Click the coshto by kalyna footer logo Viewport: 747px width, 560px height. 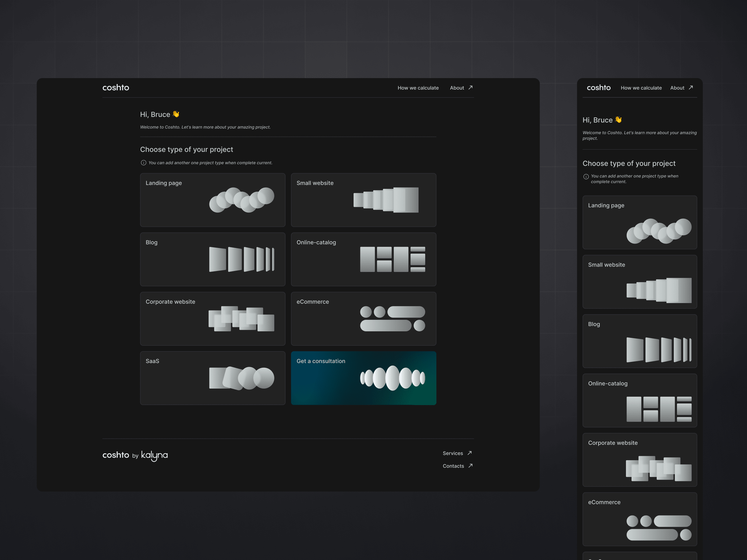click(135, 456)
